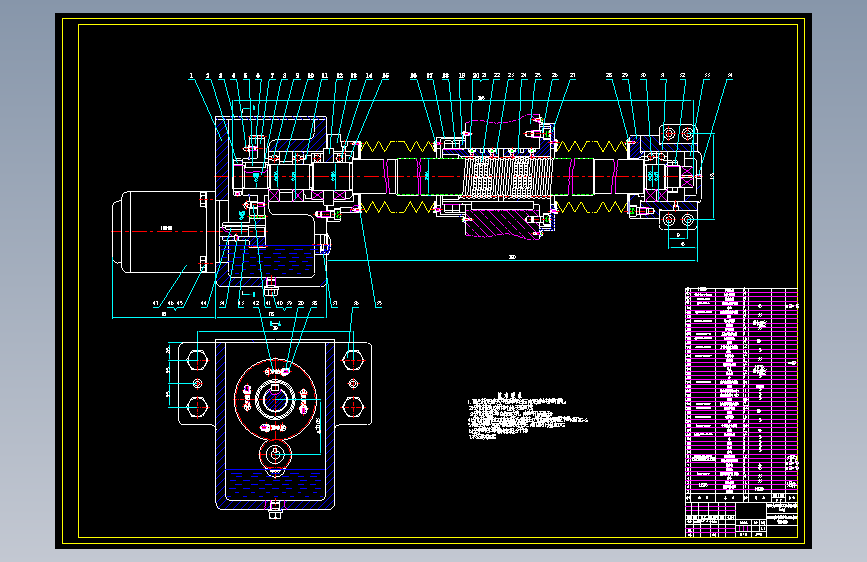Select the upper left yellow bellows cover
867x562 pixels.
397,147
